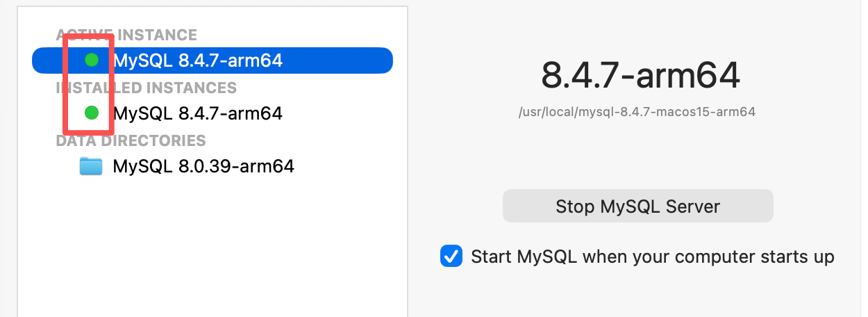Viewport: 868px width, 317px height.
Task: Click the blue checkmark box beside Start MySQL
Action: (451, 257)
